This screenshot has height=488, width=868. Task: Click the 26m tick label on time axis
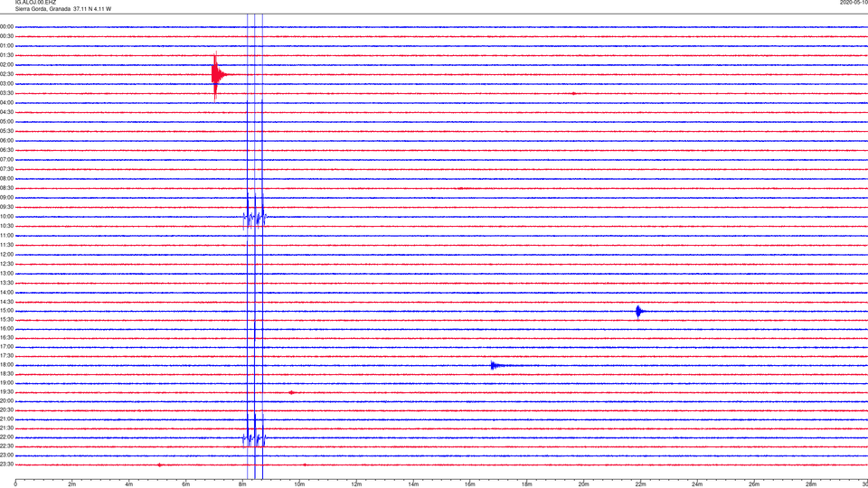click(754, 484)
